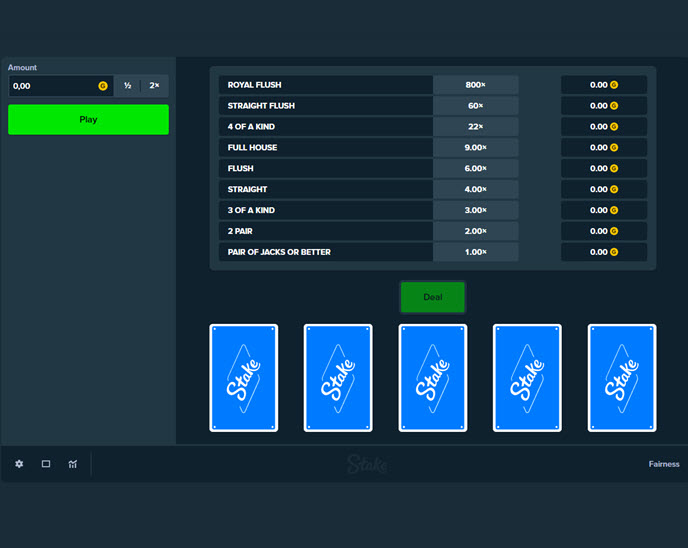Click the Stake logo in footer
Viewport: 688px width, 548px height.
pyautogui.click(x=367, y=464)
